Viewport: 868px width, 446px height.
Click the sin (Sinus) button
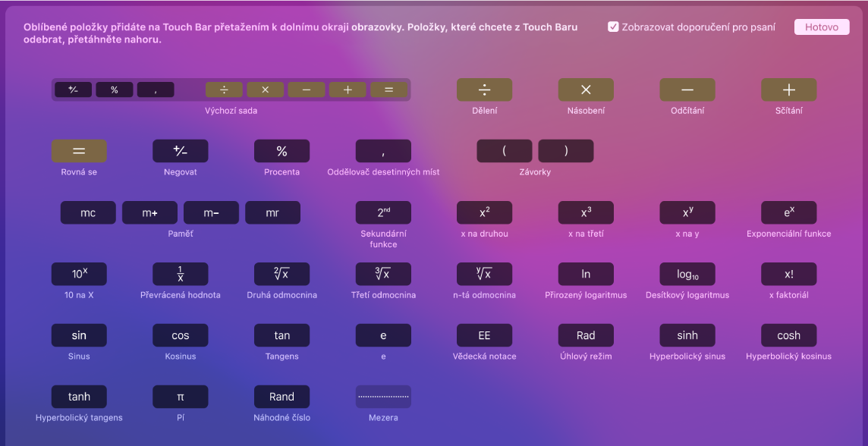[x=79, y=334]
